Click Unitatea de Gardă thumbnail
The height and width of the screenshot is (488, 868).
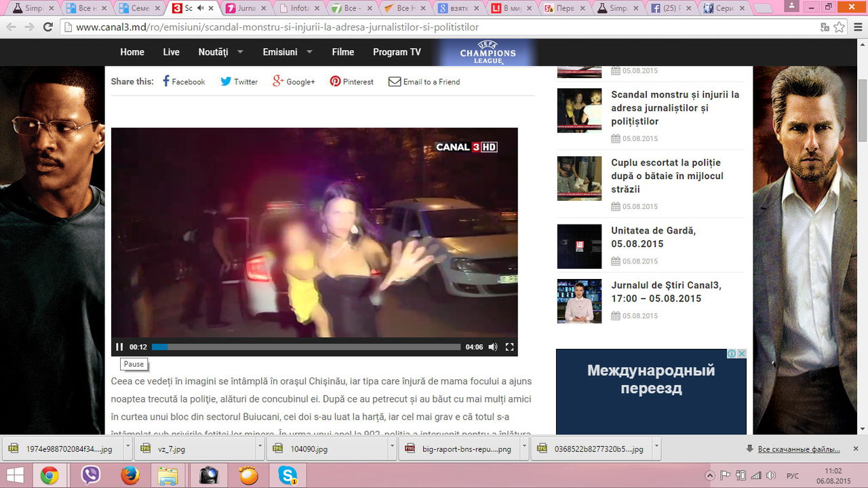pyautogui.click(x=579, y=246)
